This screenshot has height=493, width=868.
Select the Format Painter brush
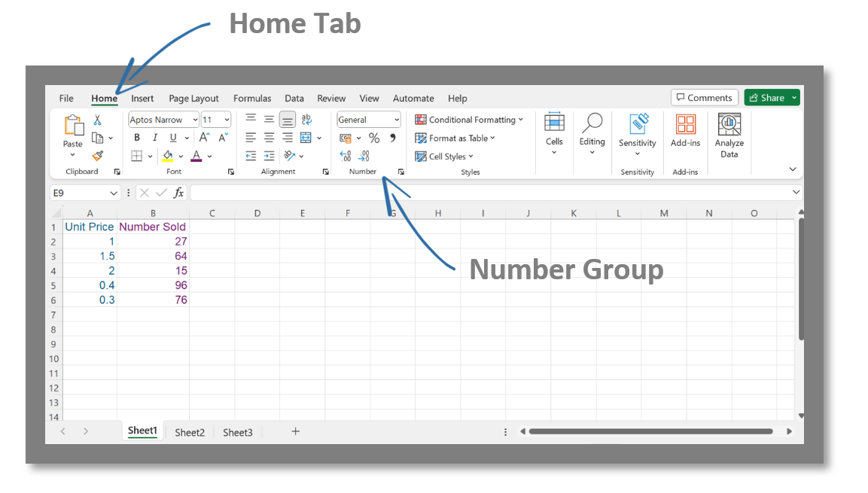point(98,156)
